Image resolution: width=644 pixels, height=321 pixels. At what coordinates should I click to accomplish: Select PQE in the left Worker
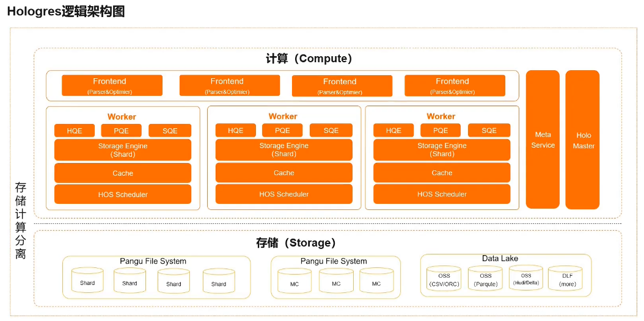pyautogui.click(x=121, y=131)
